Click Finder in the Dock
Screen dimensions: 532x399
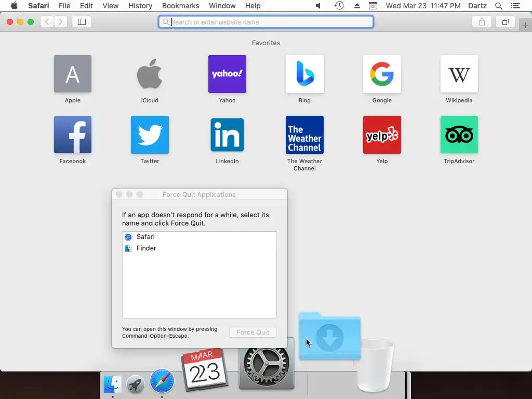pyautogui.click(x=112, y=384)
